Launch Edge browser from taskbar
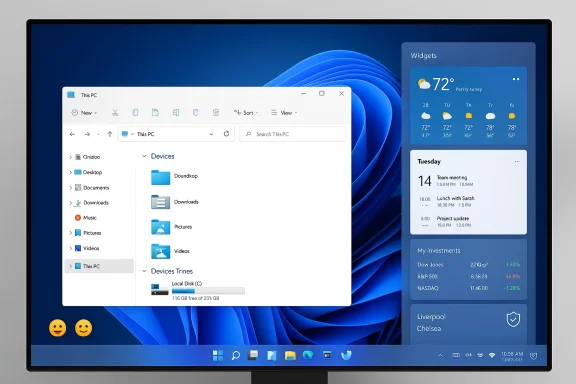Viewport: 576px width, 384px height. coord(308,355)
